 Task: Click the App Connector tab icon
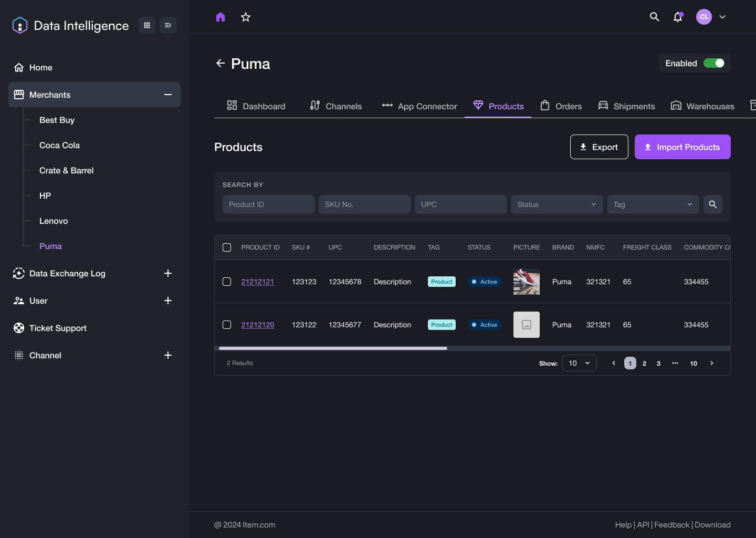(387, 105)
